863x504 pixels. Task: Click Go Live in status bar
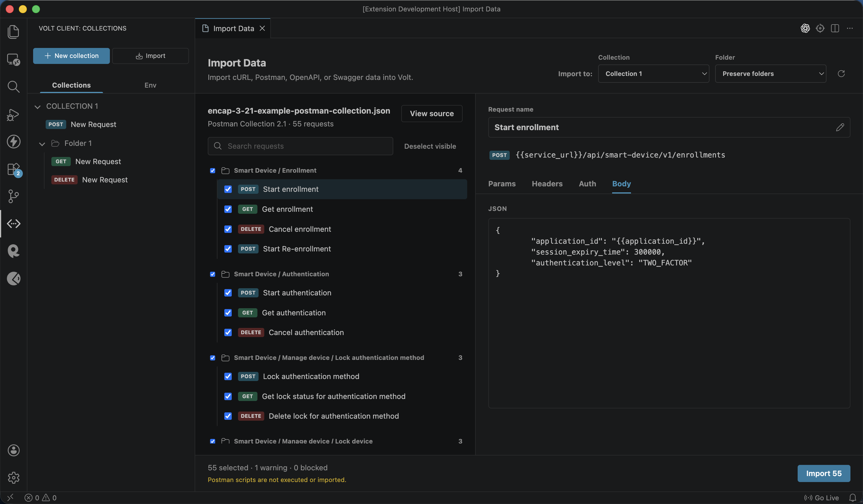(x=822, y=497)
